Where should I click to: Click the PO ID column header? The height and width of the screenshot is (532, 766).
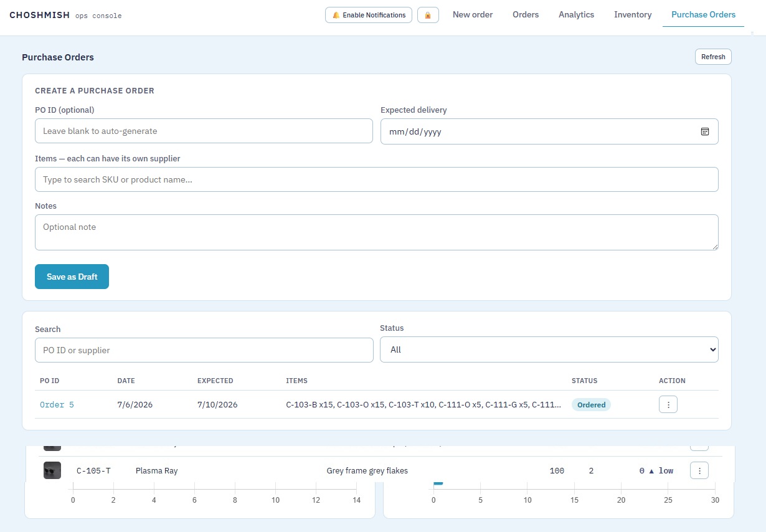[x=49, y=381]
